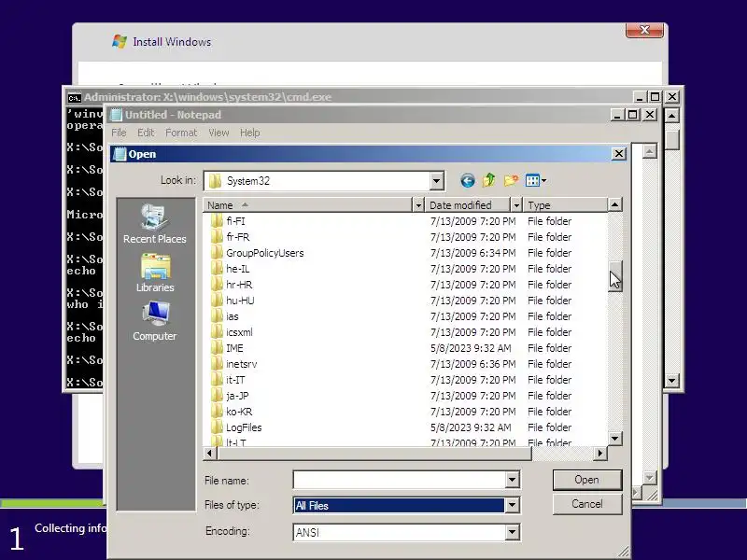Open the View menu icon in Open dialog
Viewport: 747px width, 560px height.
click(x=535, y=180)
